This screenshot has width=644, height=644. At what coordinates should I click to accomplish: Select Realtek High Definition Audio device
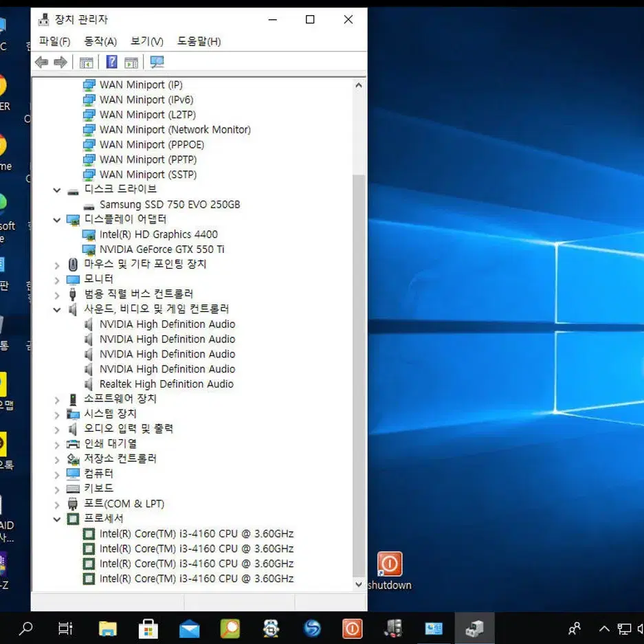click(166, 384)
